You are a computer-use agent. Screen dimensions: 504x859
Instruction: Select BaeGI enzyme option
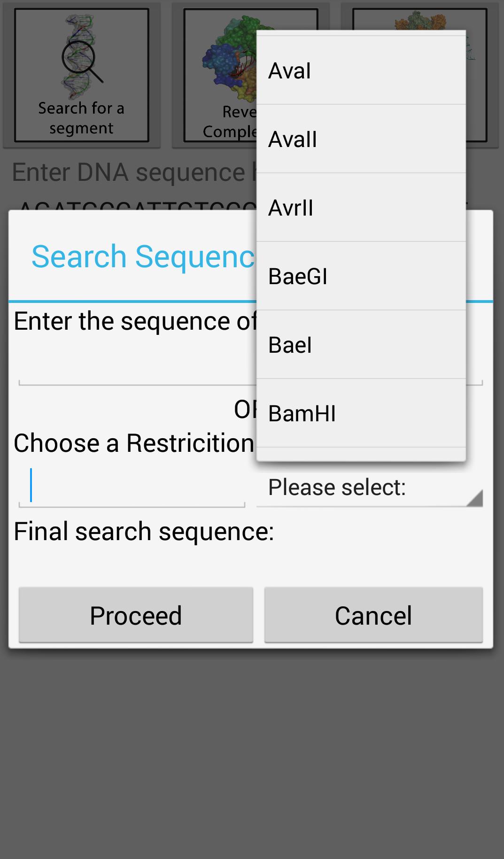click(x=361, y=276)
